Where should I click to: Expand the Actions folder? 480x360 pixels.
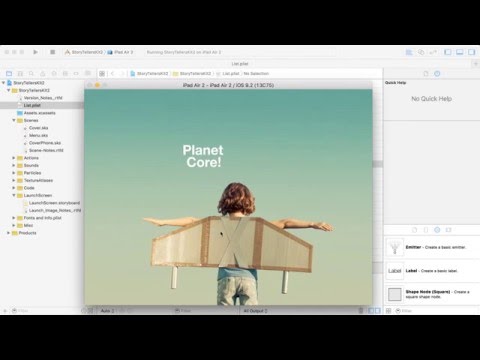coord(14,158)
